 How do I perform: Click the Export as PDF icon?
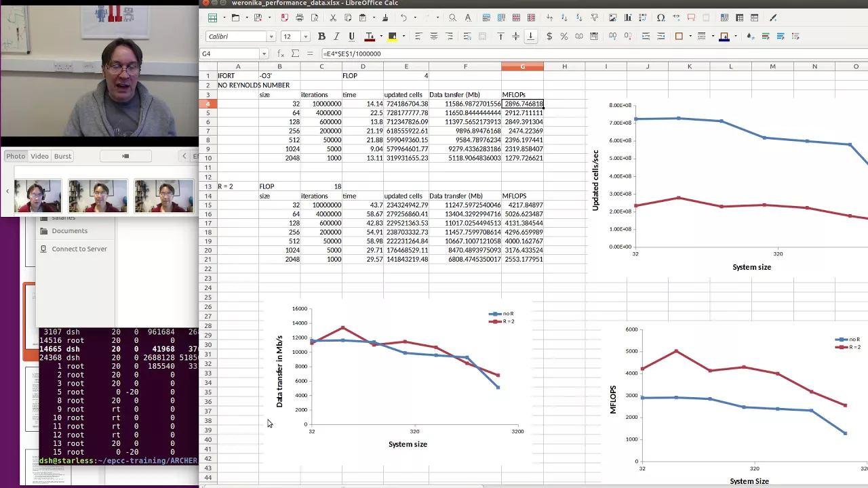284,18
